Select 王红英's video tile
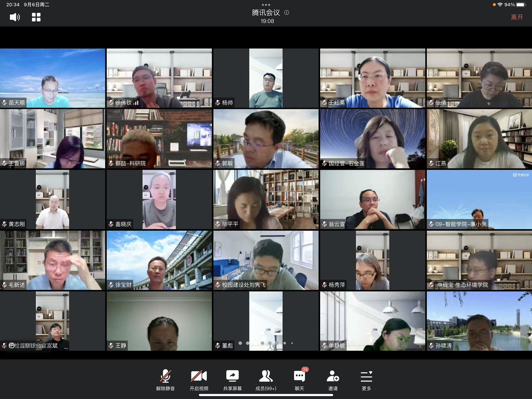 click(x=372, y=78)
